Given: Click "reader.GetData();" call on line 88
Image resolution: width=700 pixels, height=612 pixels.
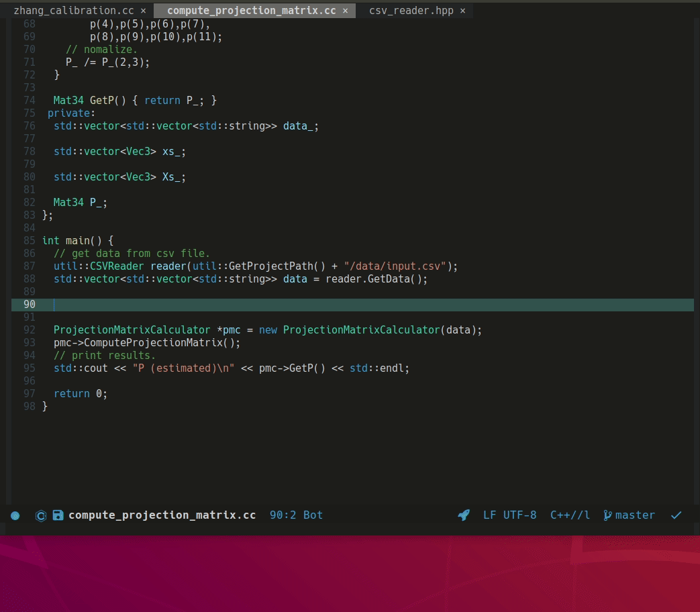Looking at the screenshot, I should (x=377, y=279).
